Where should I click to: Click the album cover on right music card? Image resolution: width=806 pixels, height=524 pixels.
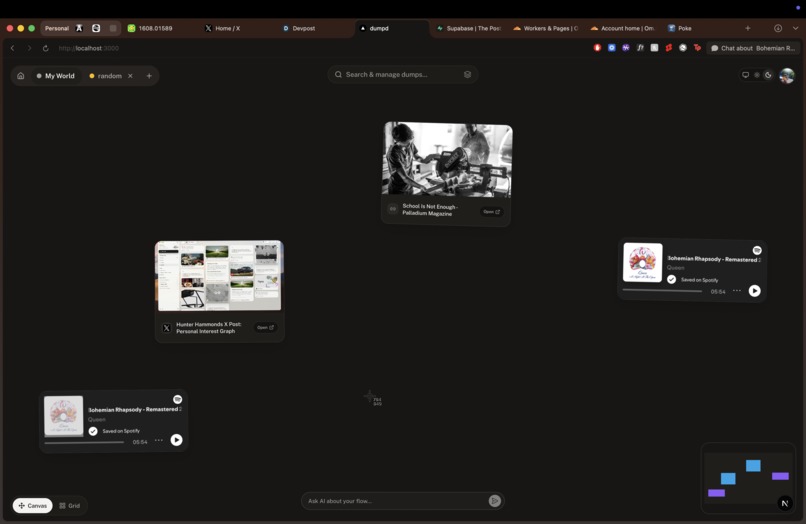643,262
